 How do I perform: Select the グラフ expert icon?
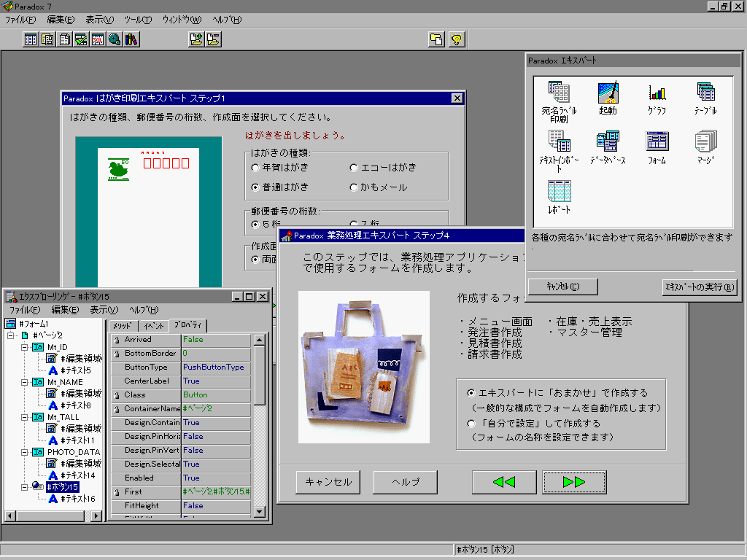[x=657, y=98]
